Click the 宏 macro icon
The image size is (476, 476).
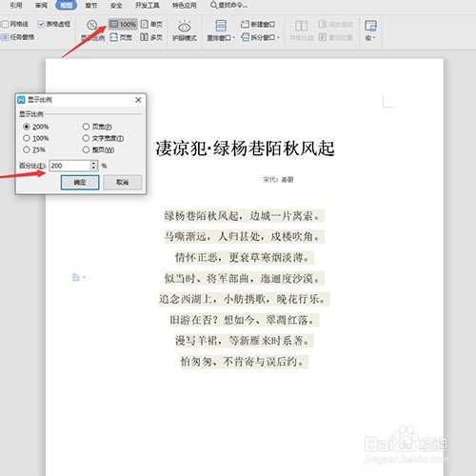370,26
